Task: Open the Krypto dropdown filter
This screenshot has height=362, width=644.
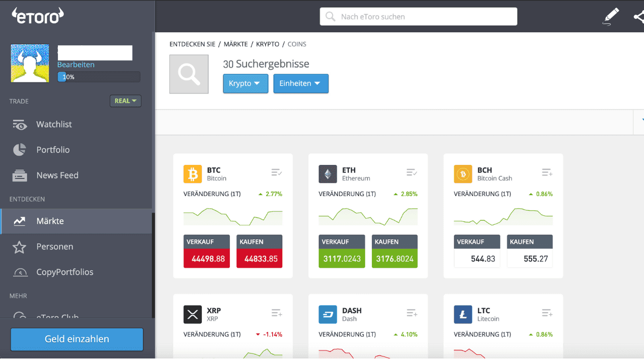Action: coord(246,83)
